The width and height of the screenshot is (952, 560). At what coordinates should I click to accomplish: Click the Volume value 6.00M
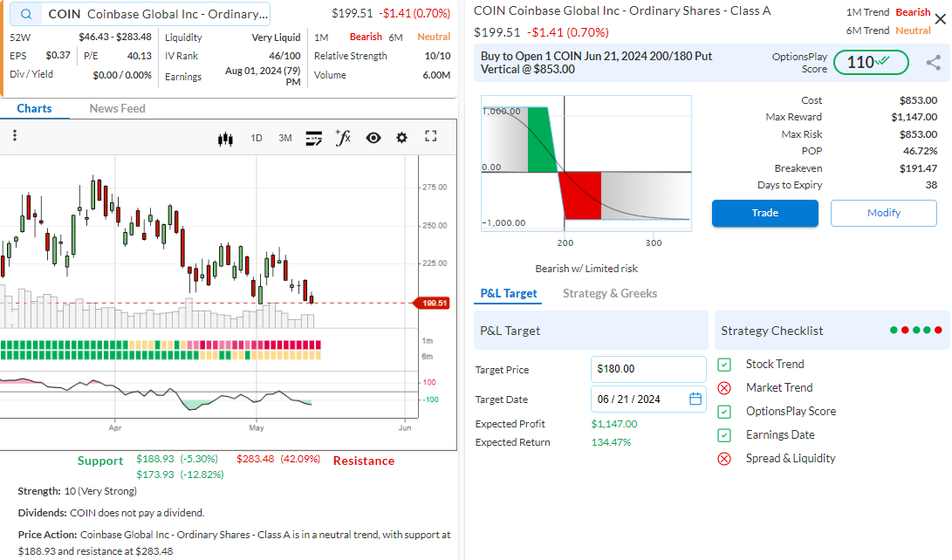pyautogui.click(x=436, y=75)
